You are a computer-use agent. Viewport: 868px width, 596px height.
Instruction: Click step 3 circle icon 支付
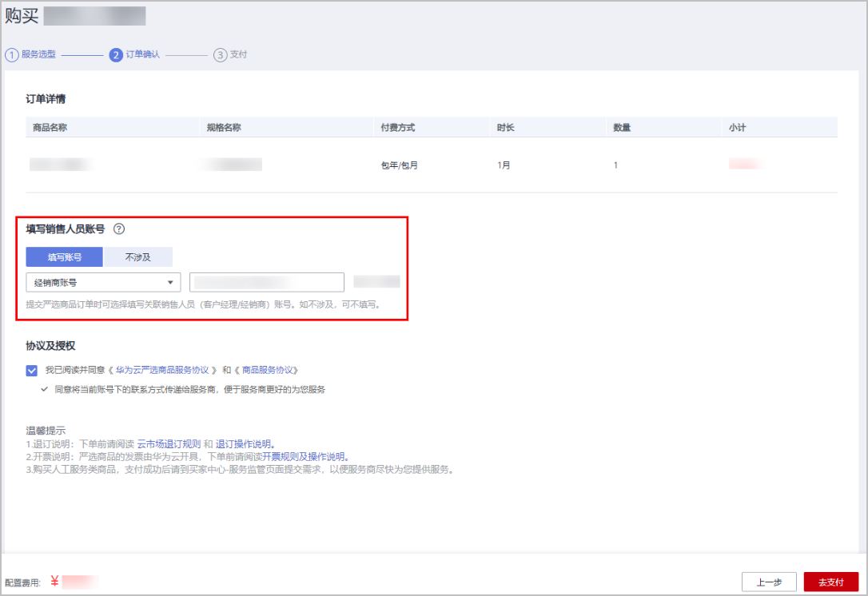[221, 55]
